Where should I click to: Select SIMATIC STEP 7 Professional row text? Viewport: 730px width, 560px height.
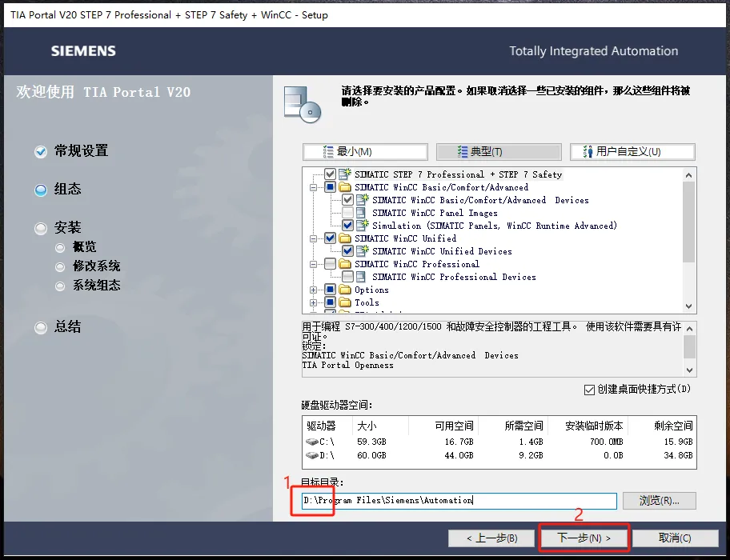[x=458, y=174]
